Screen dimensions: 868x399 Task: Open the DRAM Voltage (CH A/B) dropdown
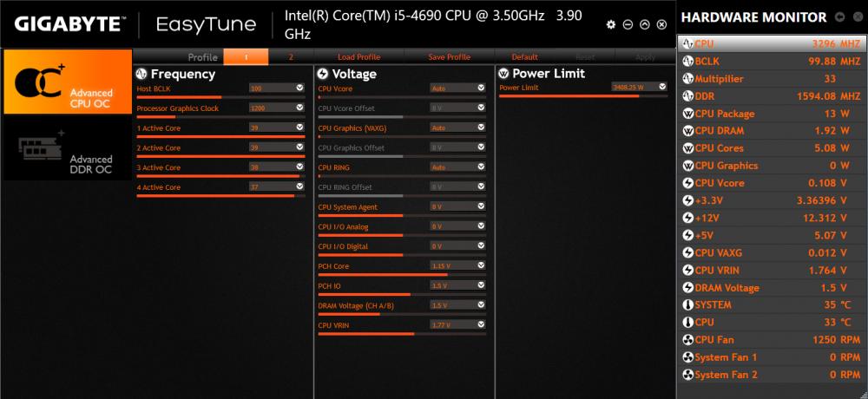[481, 305]
